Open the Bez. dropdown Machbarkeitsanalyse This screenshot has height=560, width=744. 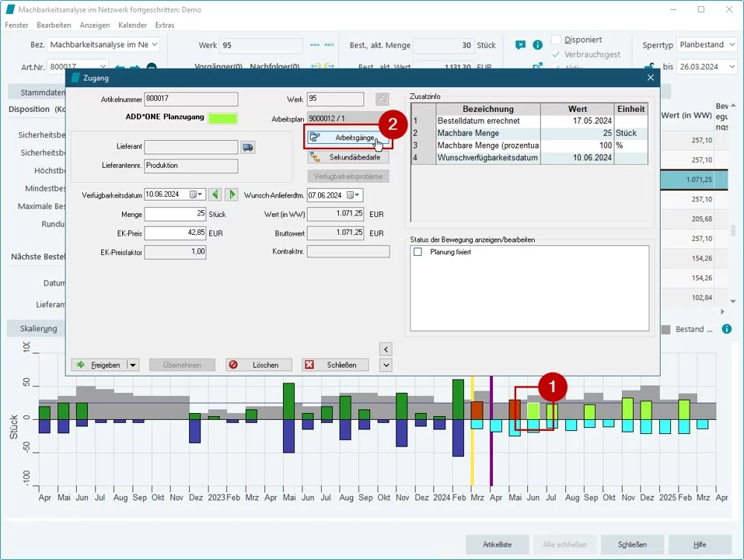point(155,44)
